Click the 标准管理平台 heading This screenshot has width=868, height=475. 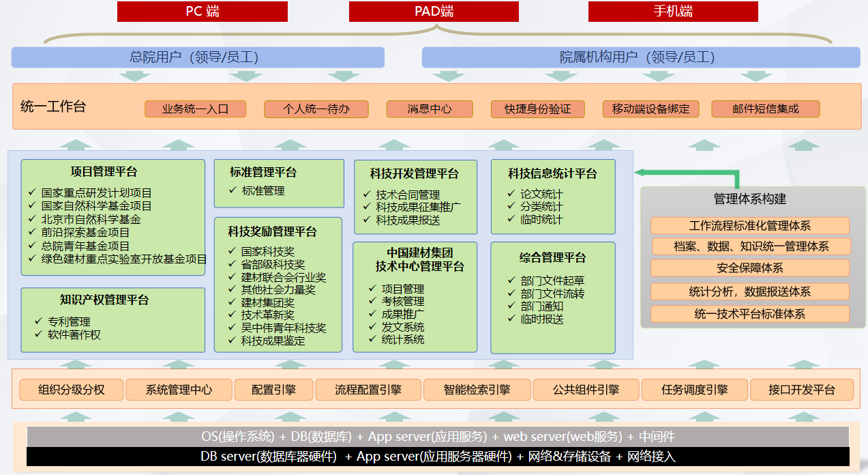[263, 172]
